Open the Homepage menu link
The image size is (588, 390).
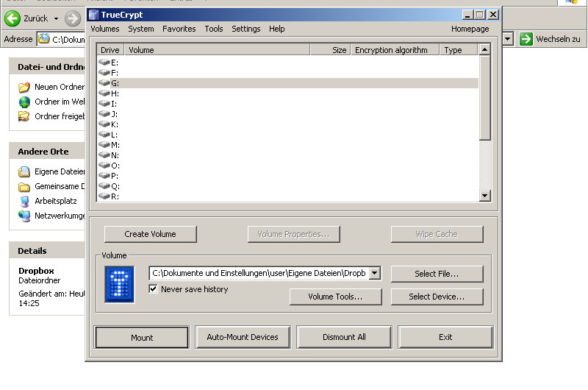(x=470, y=29)
